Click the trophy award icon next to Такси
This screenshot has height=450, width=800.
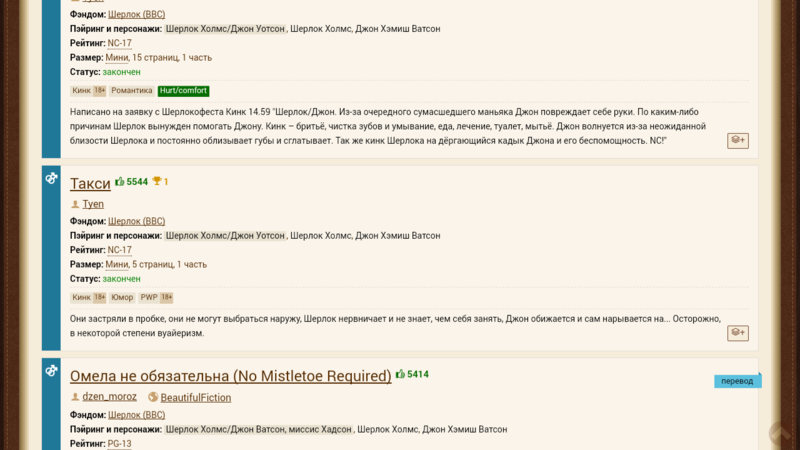(157, 181)
